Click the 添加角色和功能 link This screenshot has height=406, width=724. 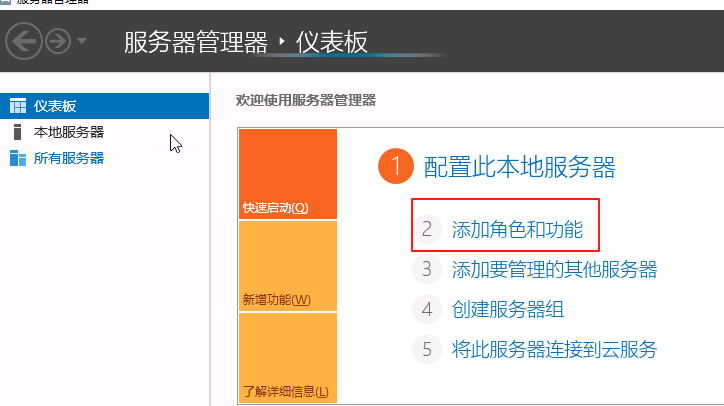pos(517,230)
